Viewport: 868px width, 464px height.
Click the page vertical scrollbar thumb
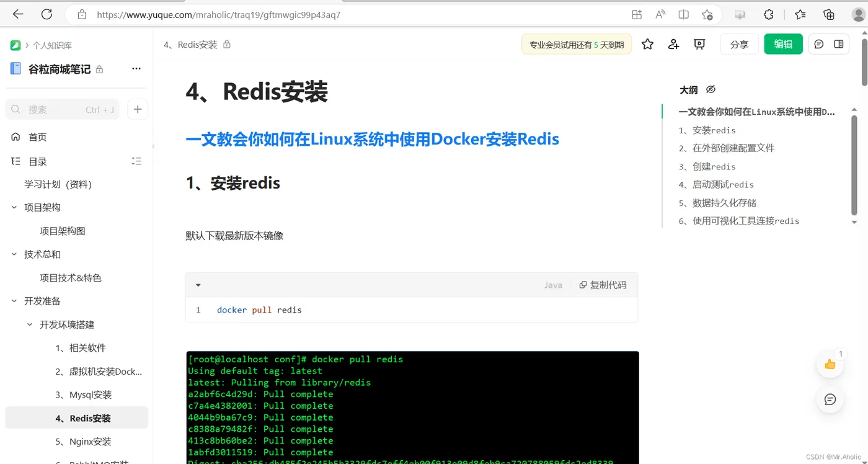click(x=864, y=62)
